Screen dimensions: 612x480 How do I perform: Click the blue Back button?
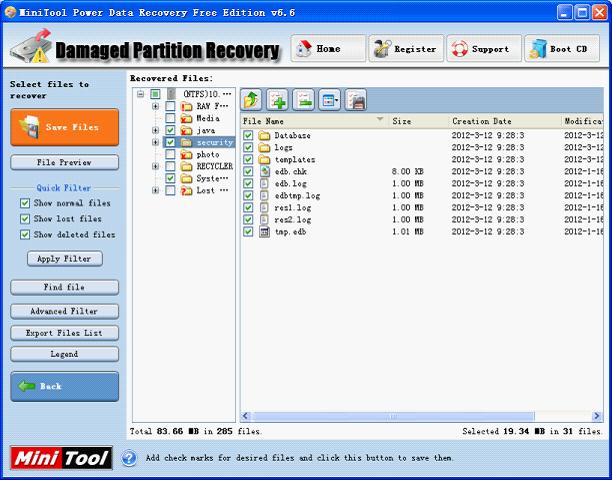(65, 386)
